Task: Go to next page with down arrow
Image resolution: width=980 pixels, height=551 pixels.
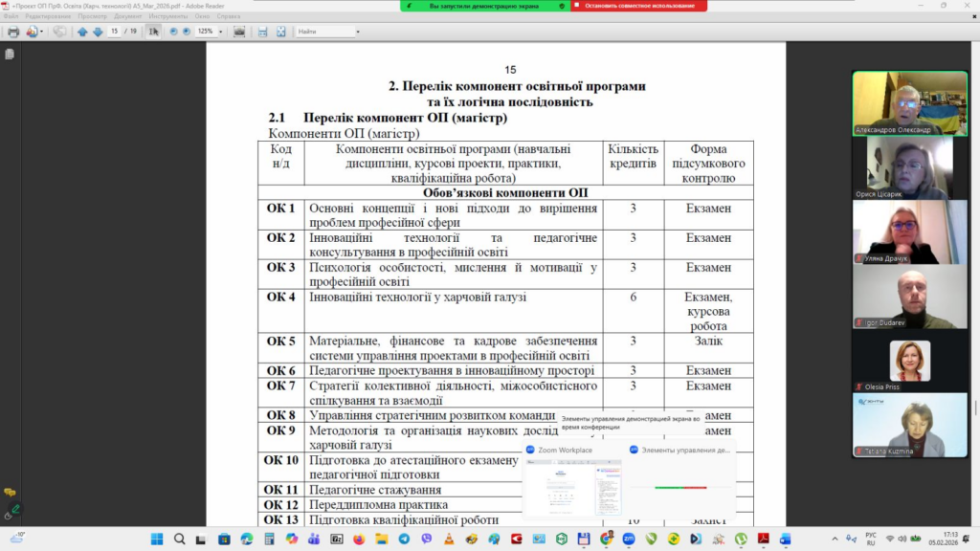Action: (x=97, y=32)
